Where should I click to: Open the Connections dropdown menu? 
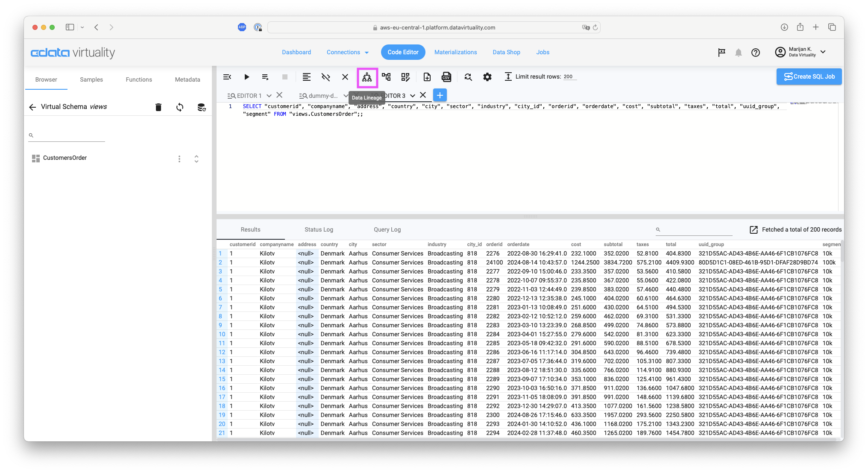click(347, 52)
